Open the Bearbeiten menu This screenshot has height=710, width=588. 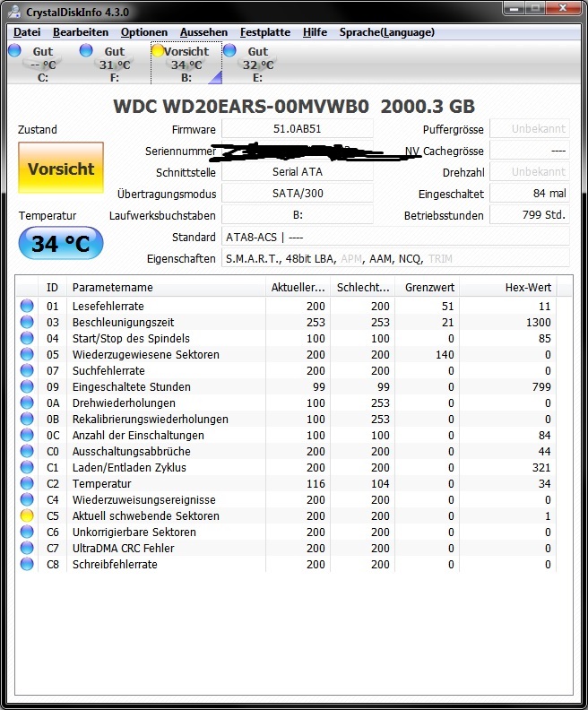tap(81, 32)
